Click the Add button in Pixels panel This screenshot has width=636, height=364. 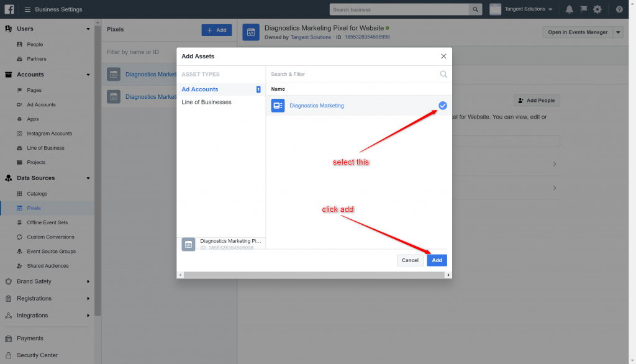click(x=217, y=30)
